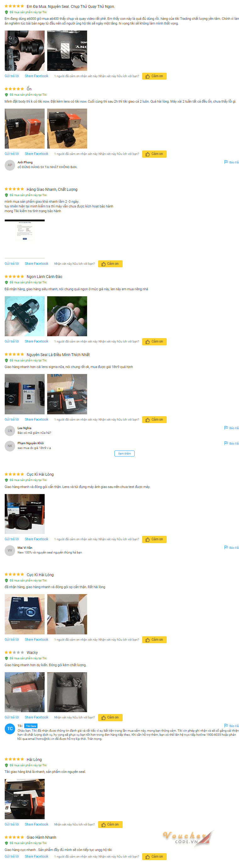Open the first Sony box photo in the "Ổn" review
The image size is (239, 868).
coord(25,128)
